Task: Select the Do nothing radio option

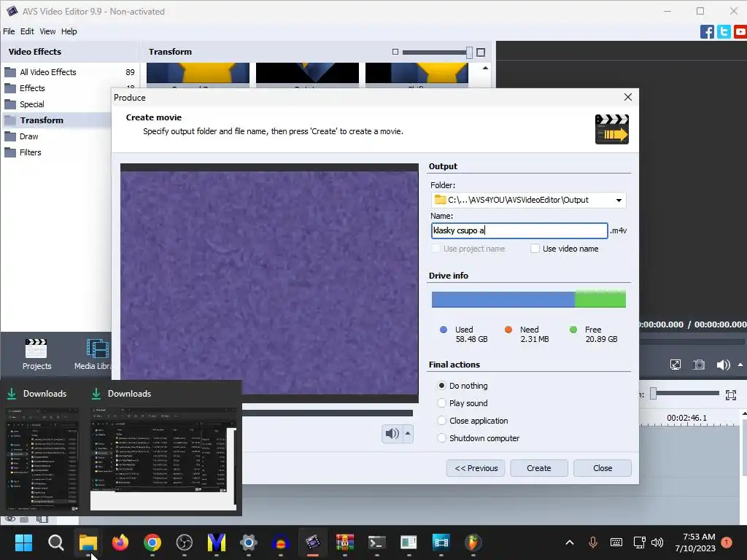Action: tap(441, 386)
